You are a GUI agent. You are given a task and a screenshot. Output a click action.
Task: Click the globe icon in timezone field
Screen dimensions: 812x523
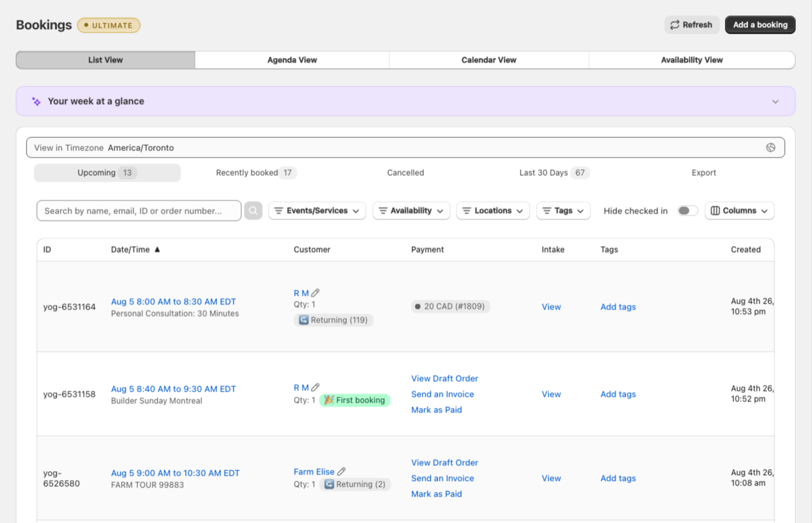770,148
